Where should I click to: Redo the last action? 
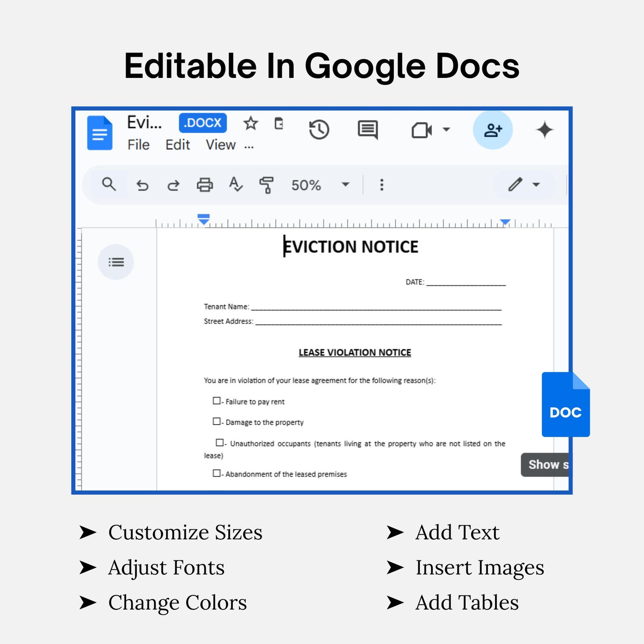coord(174,185)
